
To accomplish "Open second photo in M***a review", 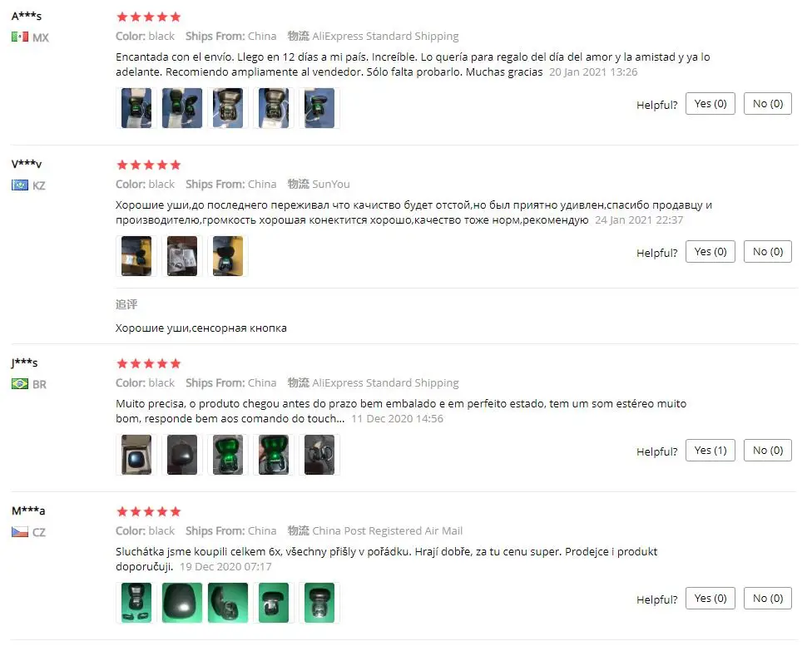I will 181,603.
